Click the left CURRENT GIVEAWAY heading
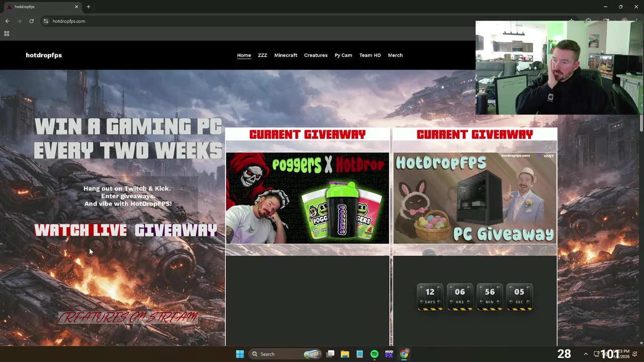The width and height of the screenshot is (644, 362). coord(307,135)
